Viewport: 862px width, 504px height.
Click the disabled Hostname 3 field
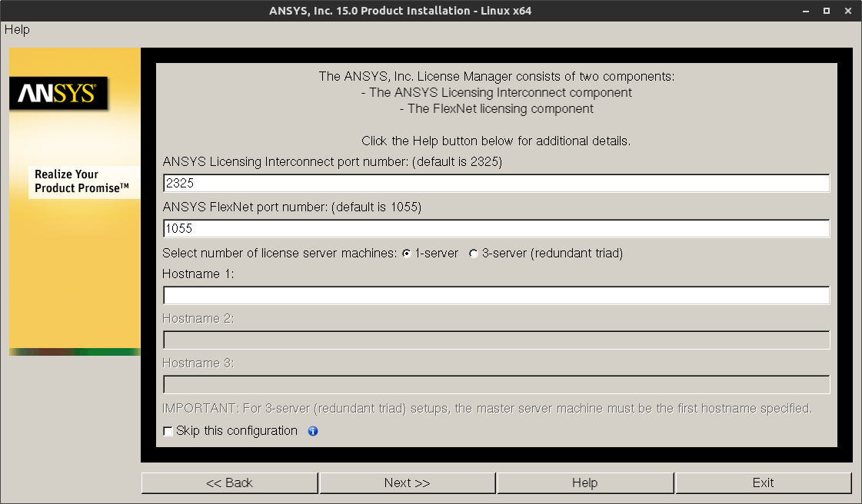coord(496,384)
